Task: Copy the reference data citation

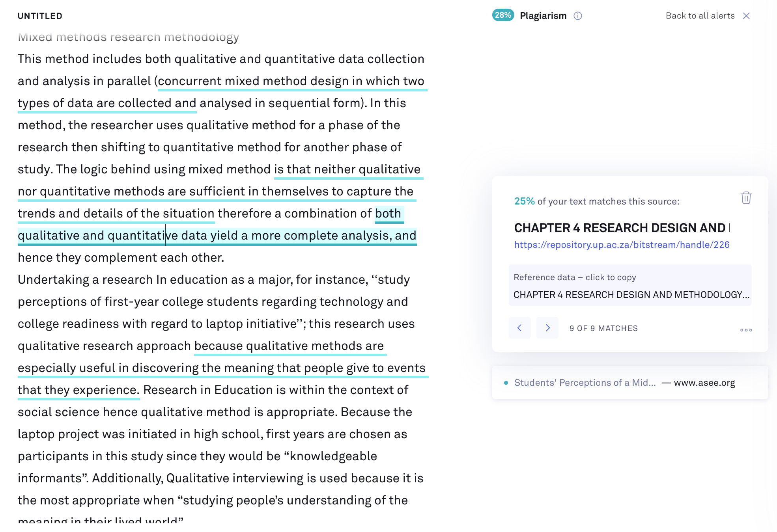Action: (630, 285)
